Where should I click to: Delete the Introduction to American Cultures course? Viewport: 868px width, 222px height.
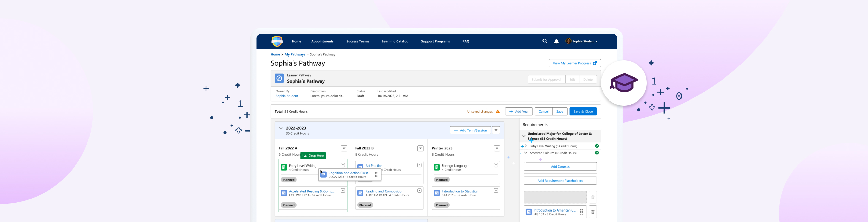(593, 212)
